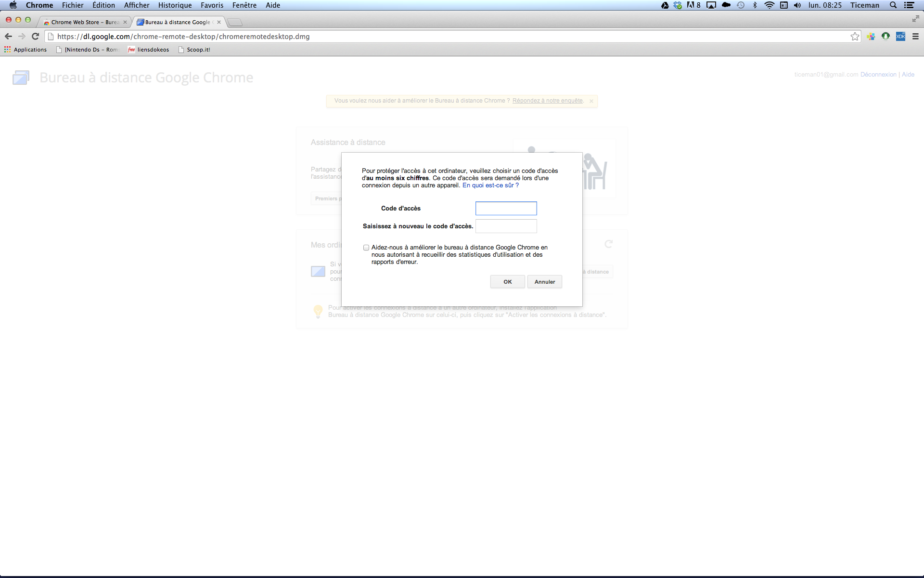Open a new tab
This screenshot has width=924, height=578.
235,22
